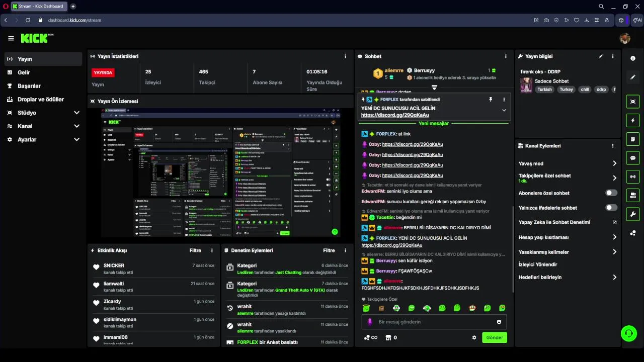Click the Kick logo
This screenshot has width=644, height=362.
[37, 38]
